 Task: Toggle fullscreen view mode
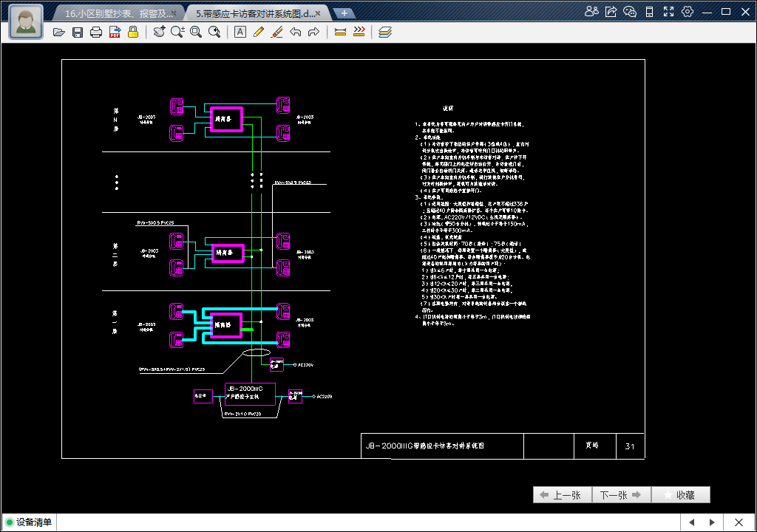(x=668, y=11)
